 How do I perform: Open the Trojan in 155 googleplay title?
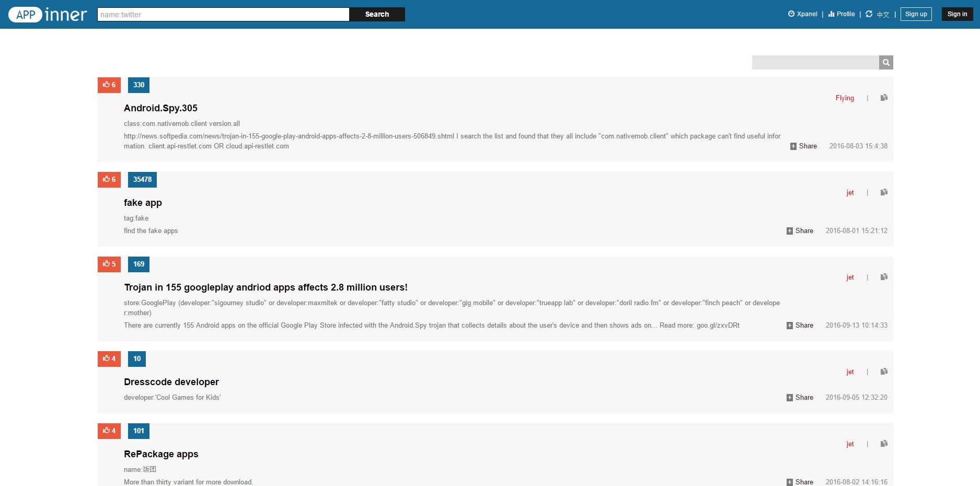[x=266, y=287]
